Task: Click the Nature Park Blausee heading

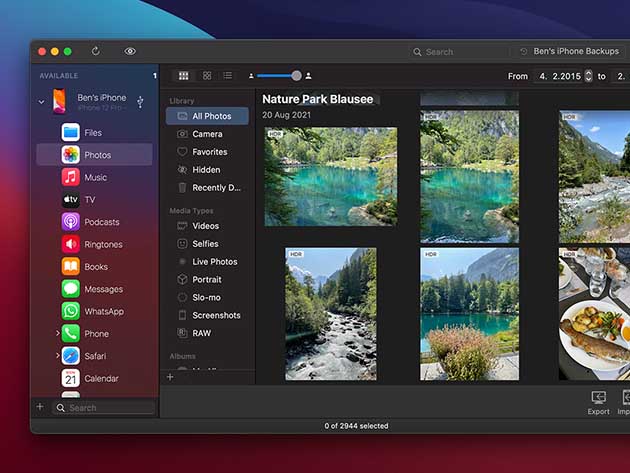Action: [317, 99]
